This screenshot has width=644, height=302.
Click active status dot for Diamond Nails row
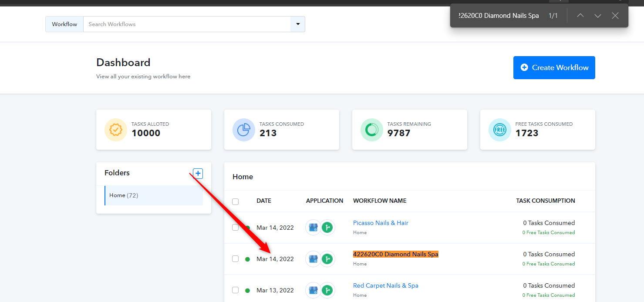coord(247,259)
